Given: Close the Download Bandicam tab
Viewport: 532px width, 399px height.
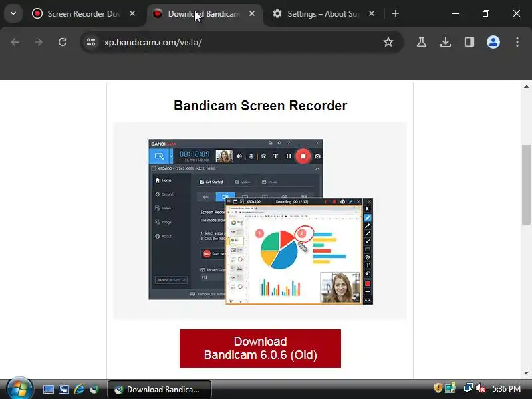Looking at the screenshot, I should pyautogui.click(x=252, y=13).
